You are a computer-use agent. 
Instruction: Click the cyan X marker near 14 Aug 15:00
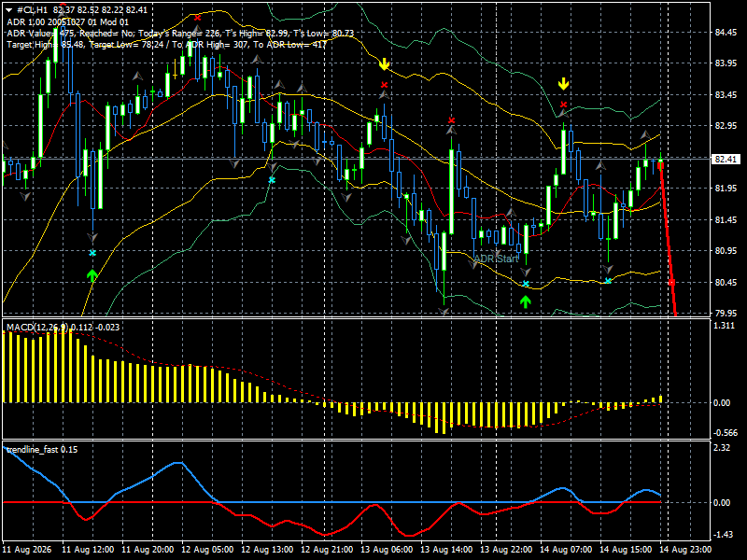pos(608,281)
